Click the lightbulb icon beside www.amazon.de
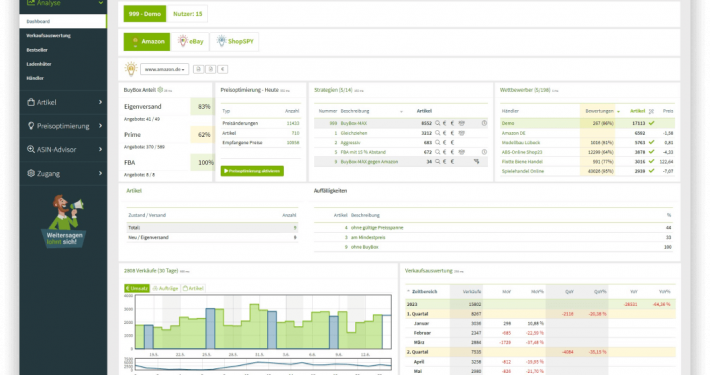 (x=131, y=69)
